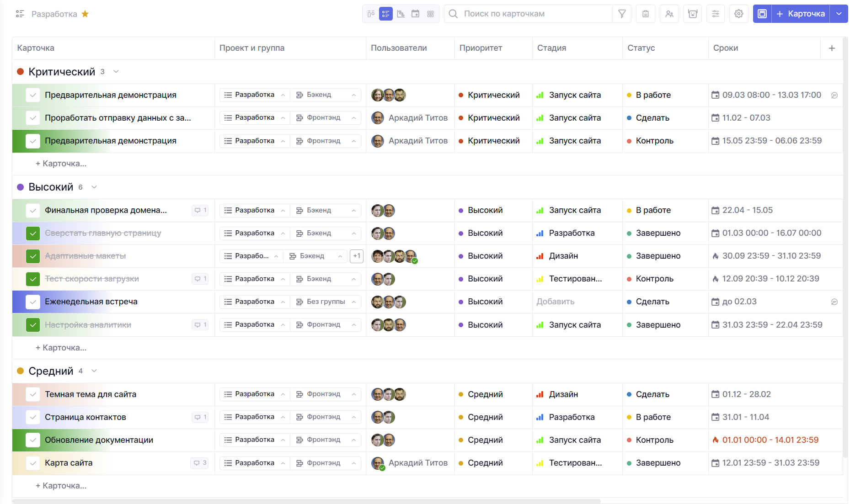
Task: Open the card filter funnel
Action: click(x=622, y=14)
